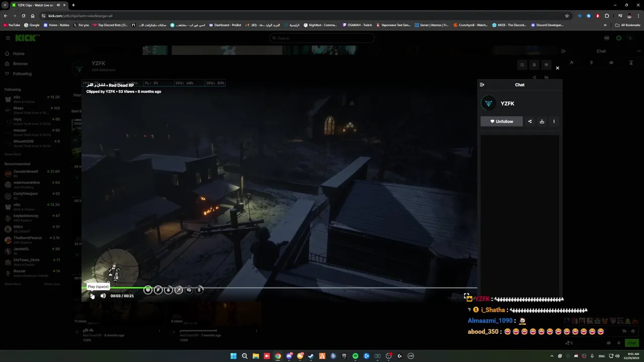This screenshot has width=644, height=362.
Task: Click the hammer moderation icon in chat
Action: pos(572,63)
